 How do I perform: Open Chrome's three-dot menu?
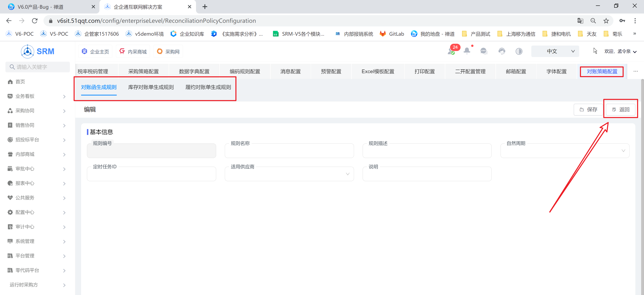tap(635, 21)
